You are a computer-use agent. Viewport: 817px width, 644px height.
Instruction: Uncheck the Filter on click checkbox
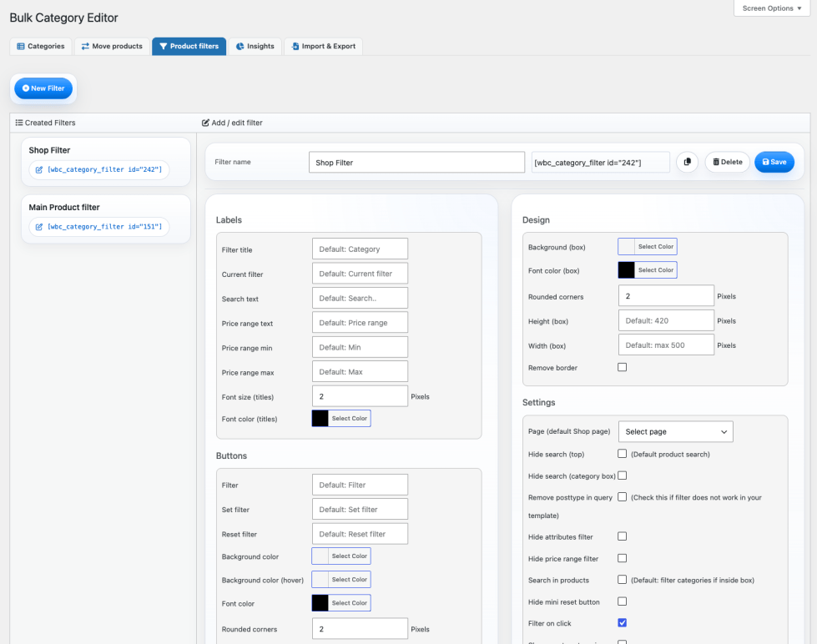622,622
